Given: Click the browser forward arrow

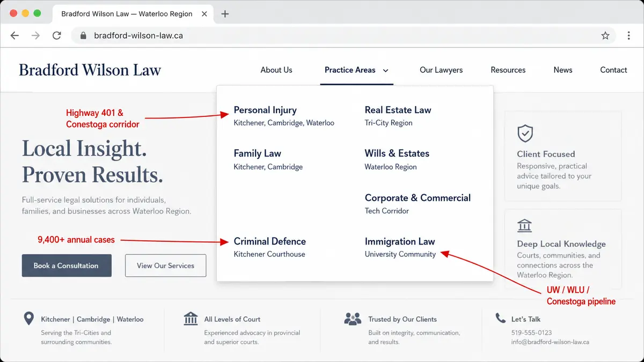Looking at the screenshot, I should pyautogui.click(x=35, y=36).
